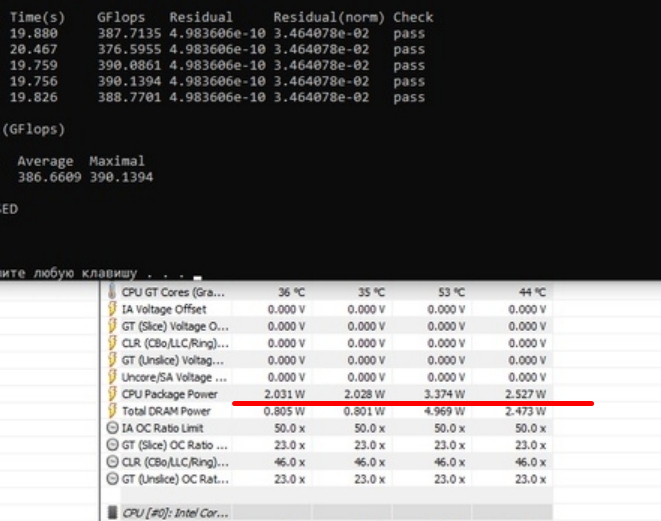Click the 19.880 time value in console
The image size is (661, 521).
pos(34,33)
